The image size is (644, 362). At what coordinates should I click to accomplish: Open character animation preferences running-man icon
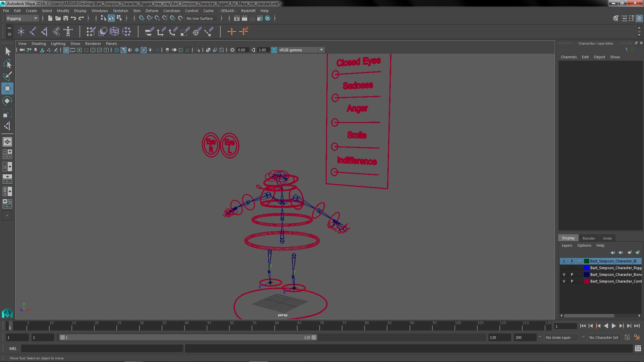(x=637, y=338)
